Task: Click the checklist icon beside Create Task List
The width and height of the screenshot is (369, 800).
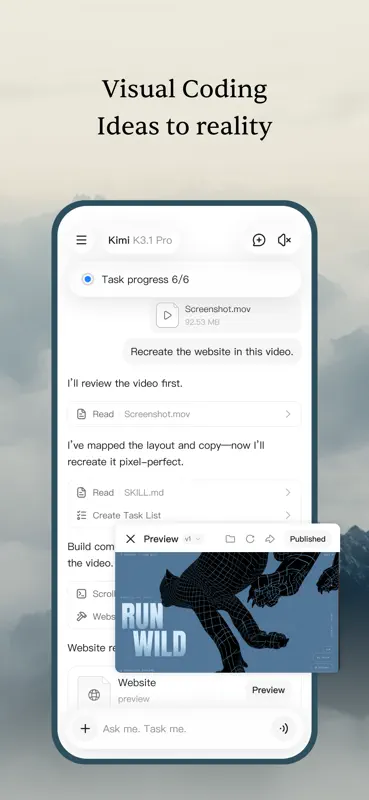Action: click(x=81, y=515)
